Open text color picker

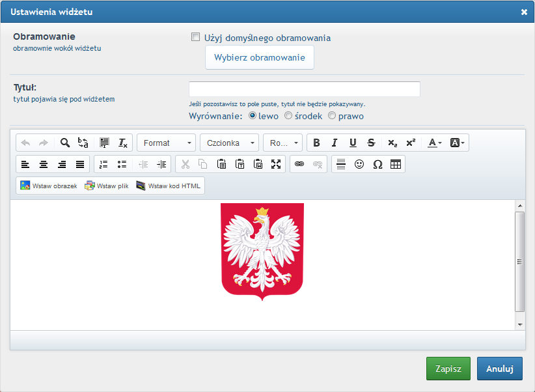435,143
